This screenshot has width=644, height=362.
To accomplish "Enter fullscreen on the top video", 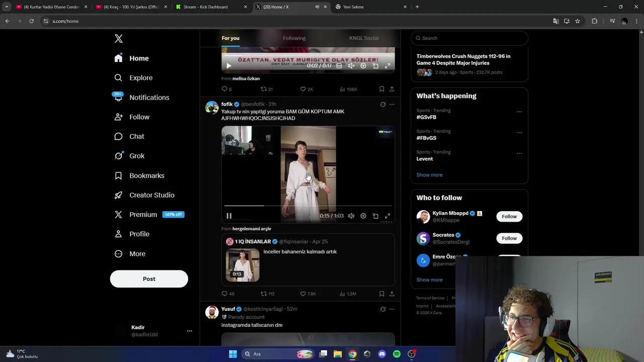I will click(387, 66).
